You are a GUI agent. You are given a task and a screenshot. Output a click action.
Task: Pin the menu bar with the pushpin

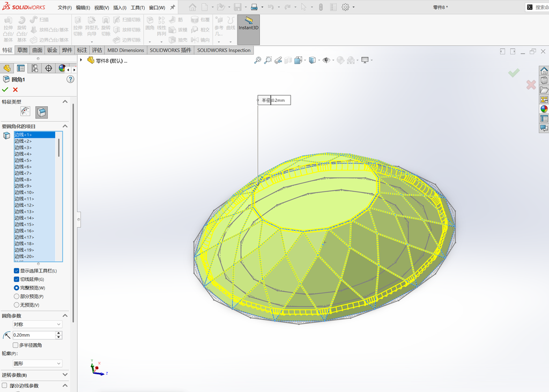click(173, 7)
